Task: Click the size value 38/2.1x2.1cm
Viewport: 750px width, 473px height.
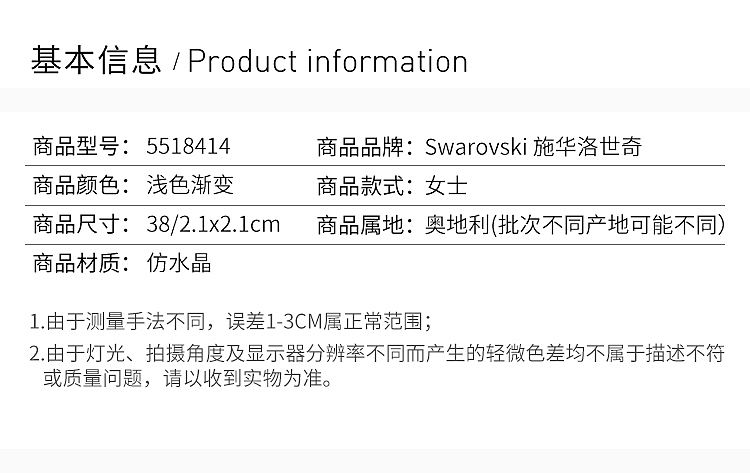Action: coord(212,225)
